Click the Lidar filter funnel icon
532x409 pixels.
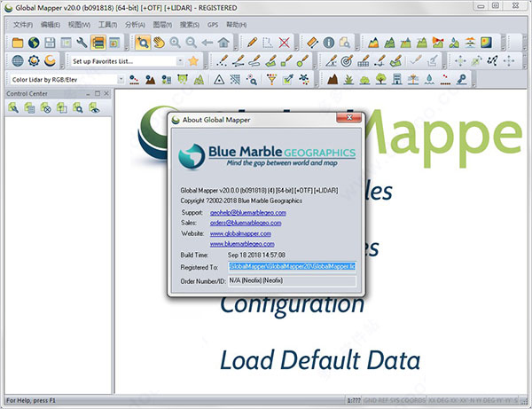click(x=271, y=80)
